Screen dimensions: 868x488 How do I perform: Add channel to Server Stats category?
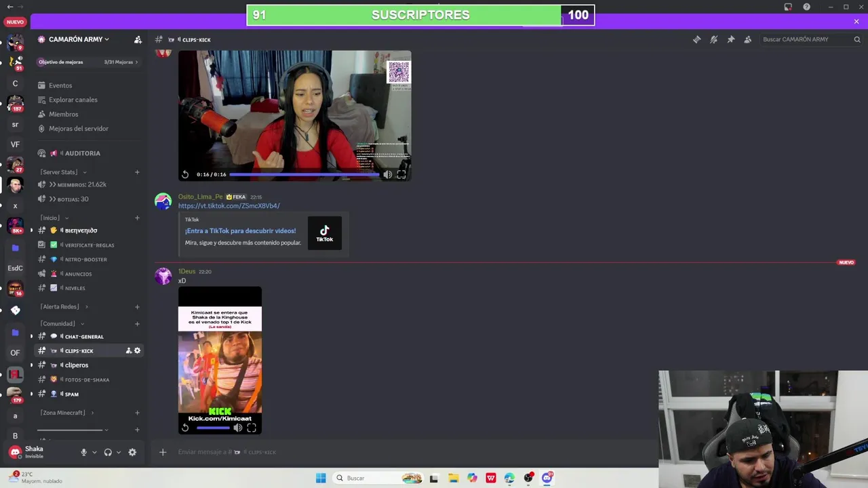137,172
